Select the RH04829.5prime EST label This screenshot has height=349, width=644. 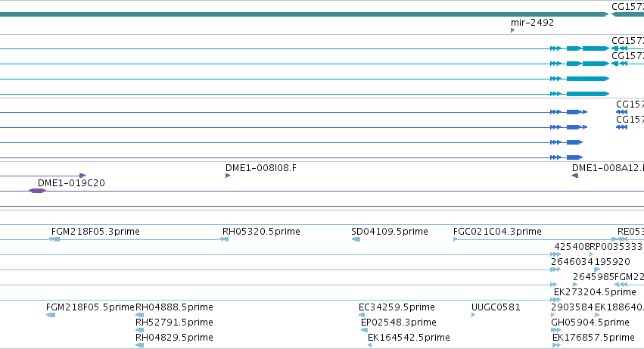point(174,338)
